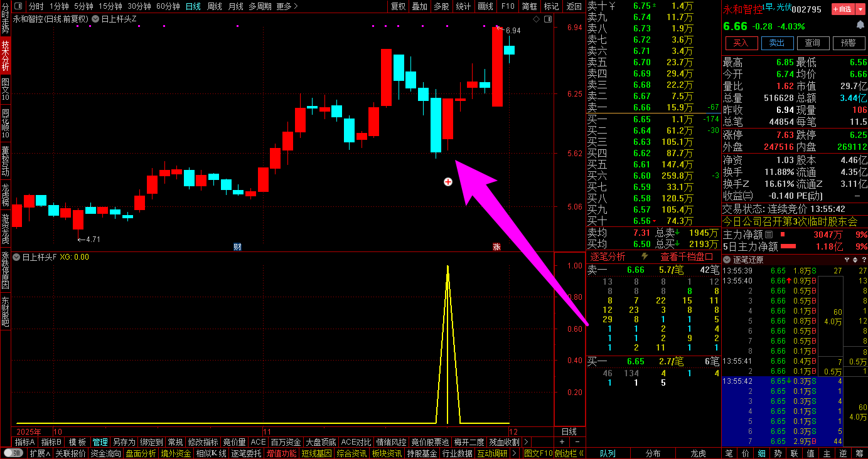Click the minus zoom button at bottom right
The width and height of the screenshot is (868, 459).
[x=577, y=442]
